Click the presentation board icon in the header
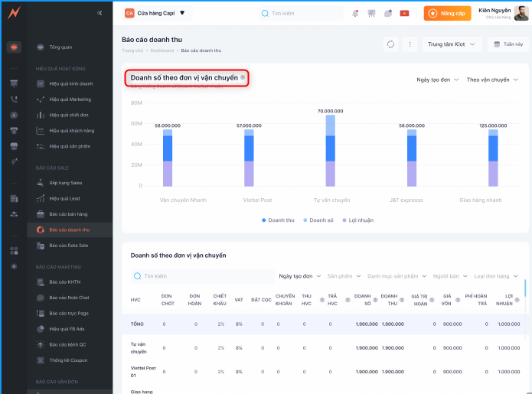This screenshot has width=532, height=394. (x=372, y=14)
